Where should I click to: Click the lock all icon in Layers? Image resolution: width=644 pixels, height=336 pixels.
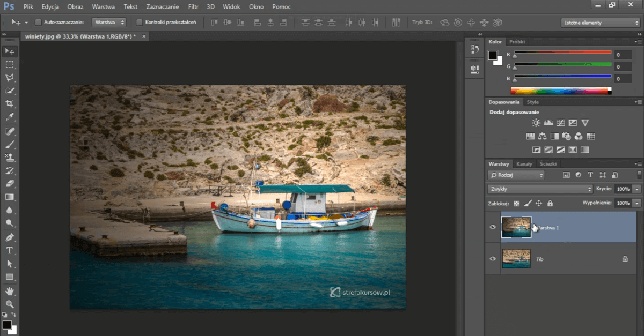550,204
